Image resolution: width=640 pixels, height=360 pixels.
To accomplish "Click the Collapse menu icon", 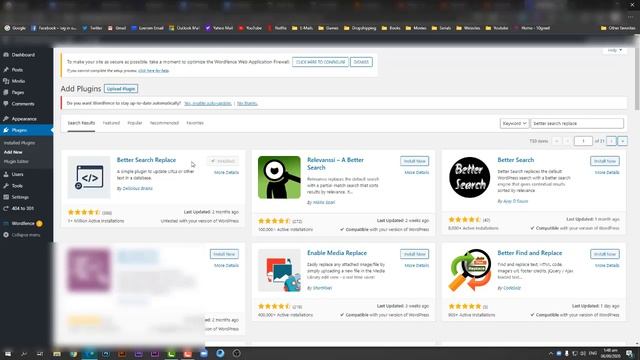I will pyautogui.click(x=6, y=235).
